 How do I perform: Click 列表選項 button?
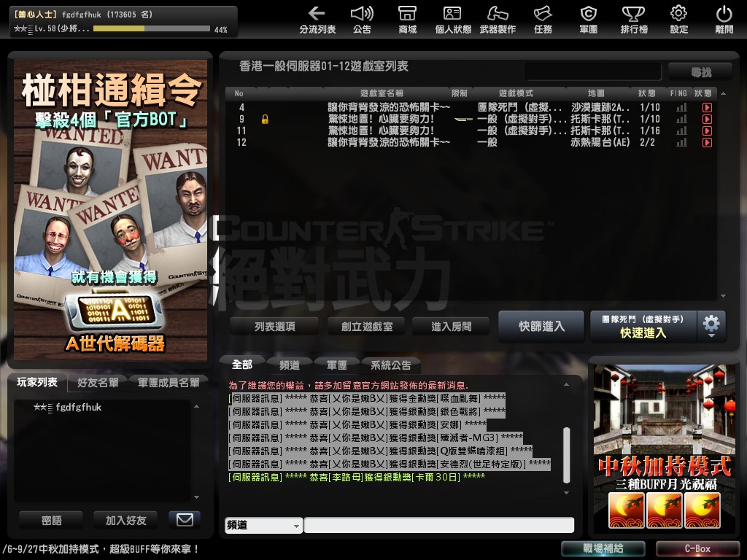[275, 327]
